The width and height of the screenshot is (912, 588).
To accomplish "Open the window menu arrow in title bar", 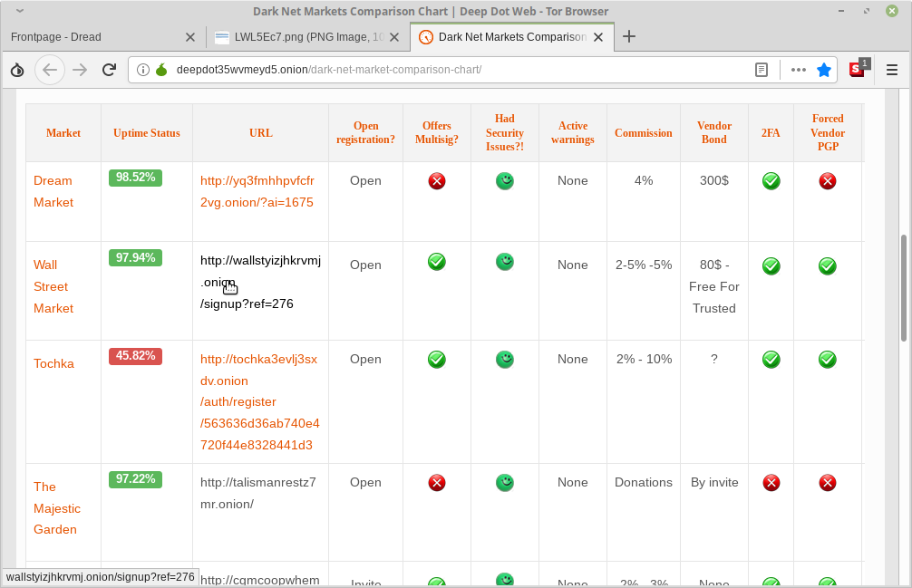I will click(x=20, y=11).
